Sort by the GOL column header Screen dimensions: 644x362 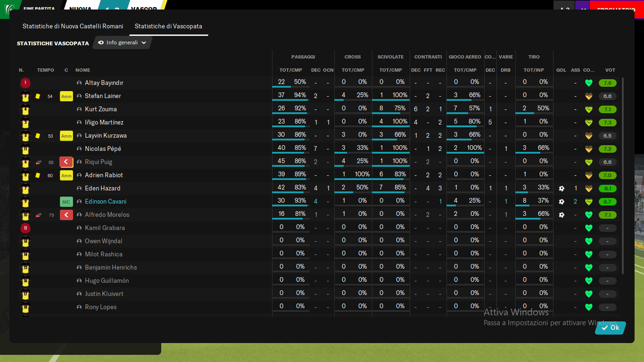tap(561, 70)
